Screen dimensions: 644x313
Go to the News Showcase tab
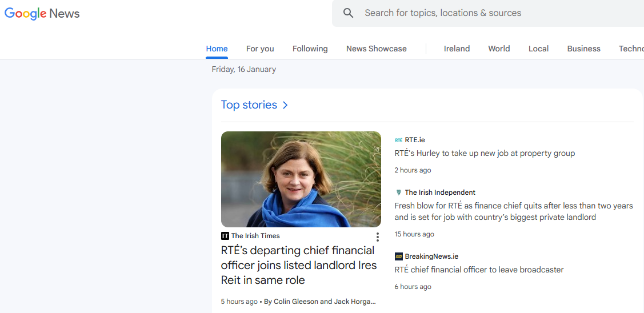pyautogui.click(x=376, y=49)
